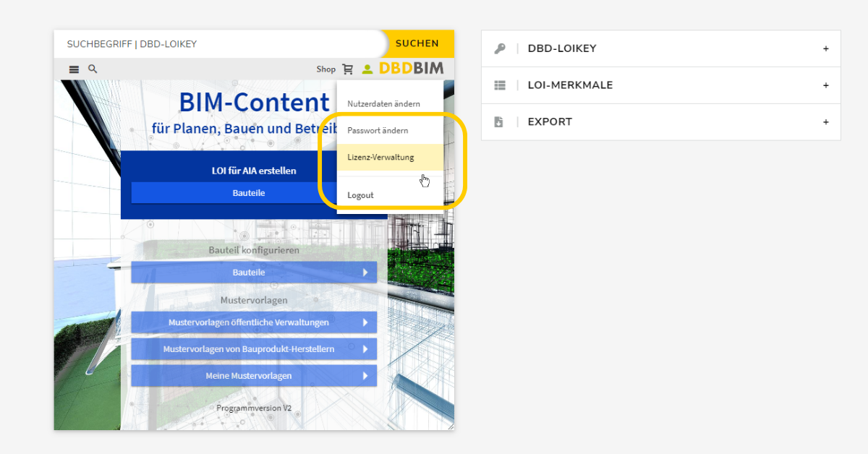Click the magnifier search icon
Image resolution: width=868 pixels, height=454 pixels.
point(93,69)
